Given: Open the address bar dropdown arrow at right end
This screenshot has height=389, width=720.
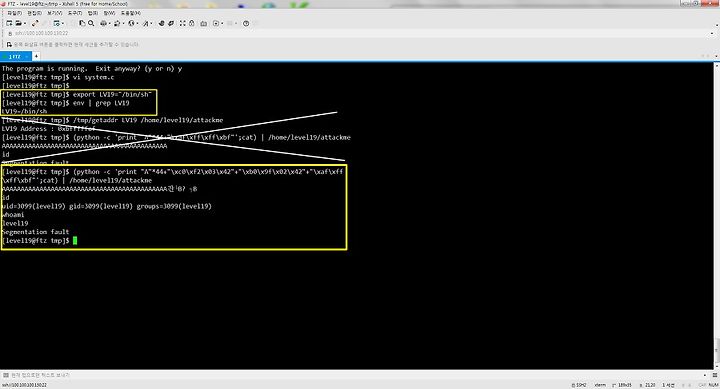Looking at the screenshot, I should click(712, 34).
